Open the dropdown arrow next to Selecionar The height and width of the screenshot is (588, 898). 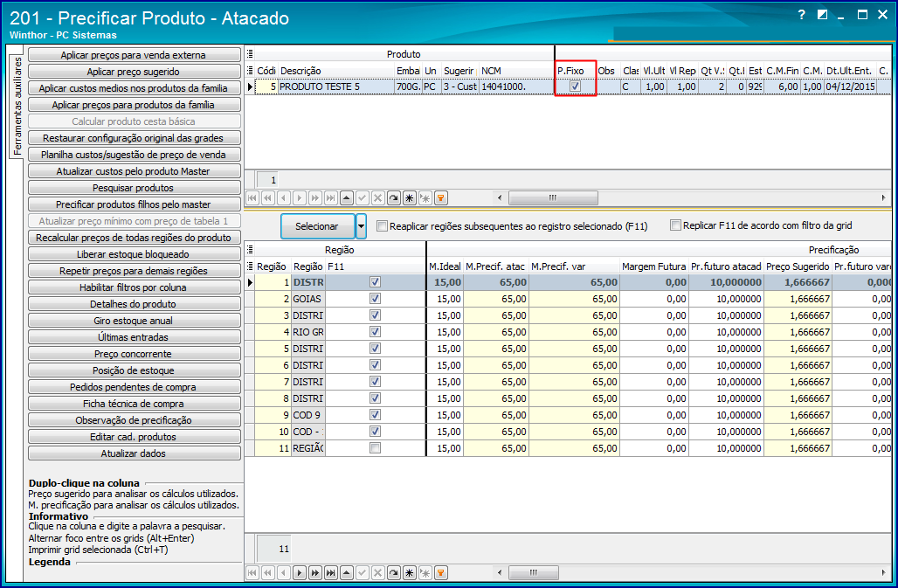tap(362, 226)
